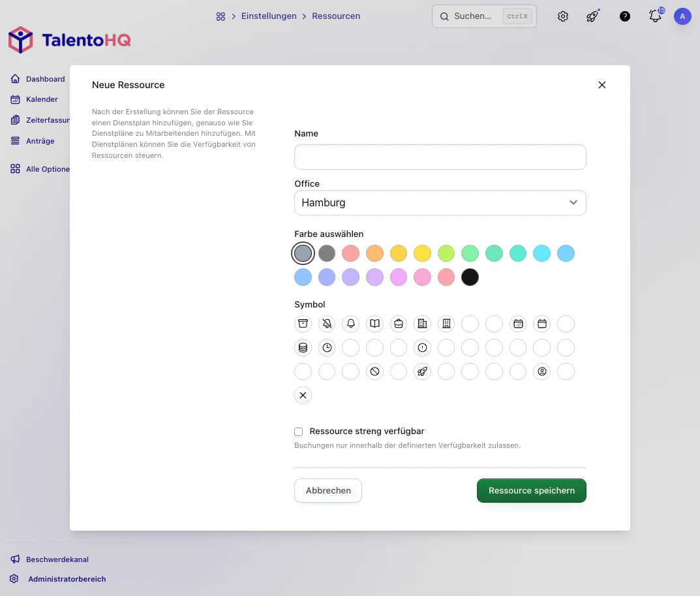
Task: Open Administratorbereich in sidebar
Action: click(x=58, y=579)
